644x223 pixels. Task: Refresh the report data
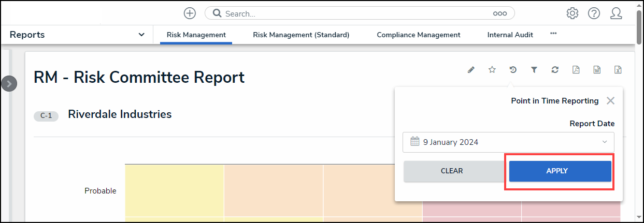555,70
